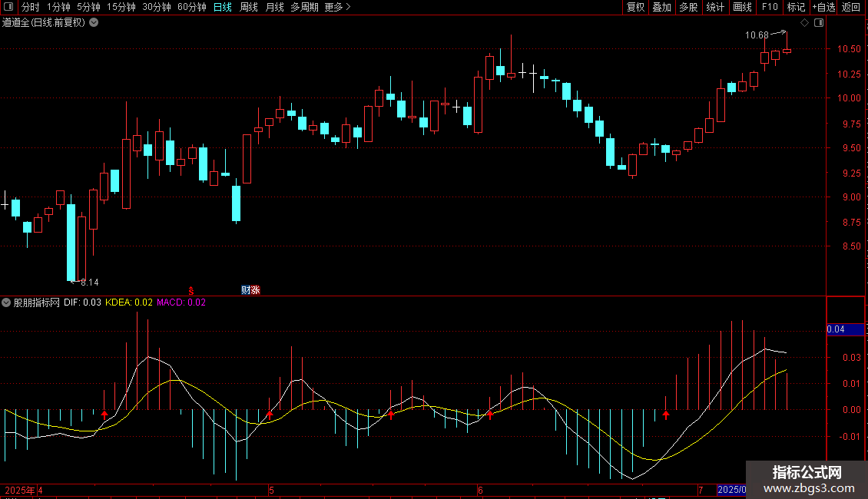Click the diamond icon above the chart

point(804,23)
